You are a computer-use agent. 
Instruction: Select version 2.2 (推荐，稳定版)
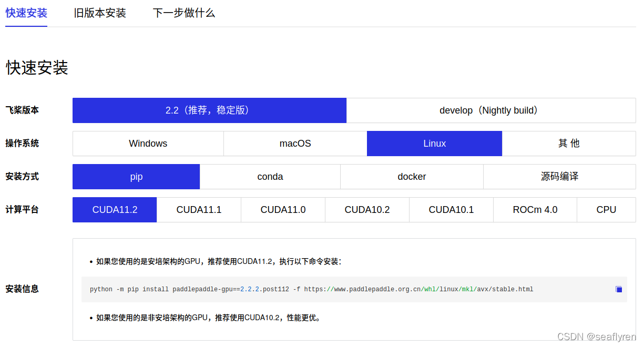click(x=209, y=110)
